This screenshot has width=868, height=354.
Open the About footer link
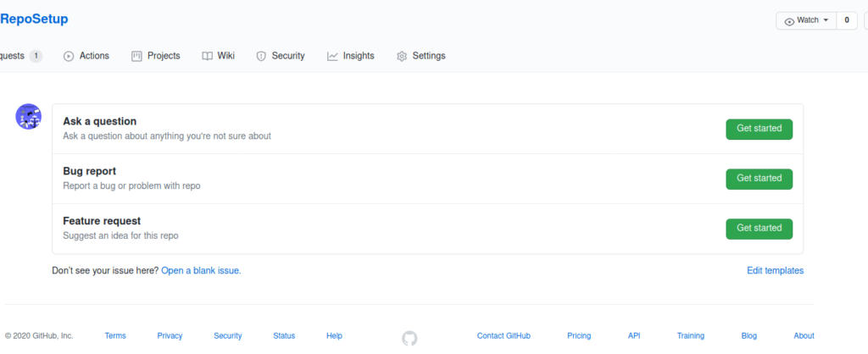[x=804, y=335]
